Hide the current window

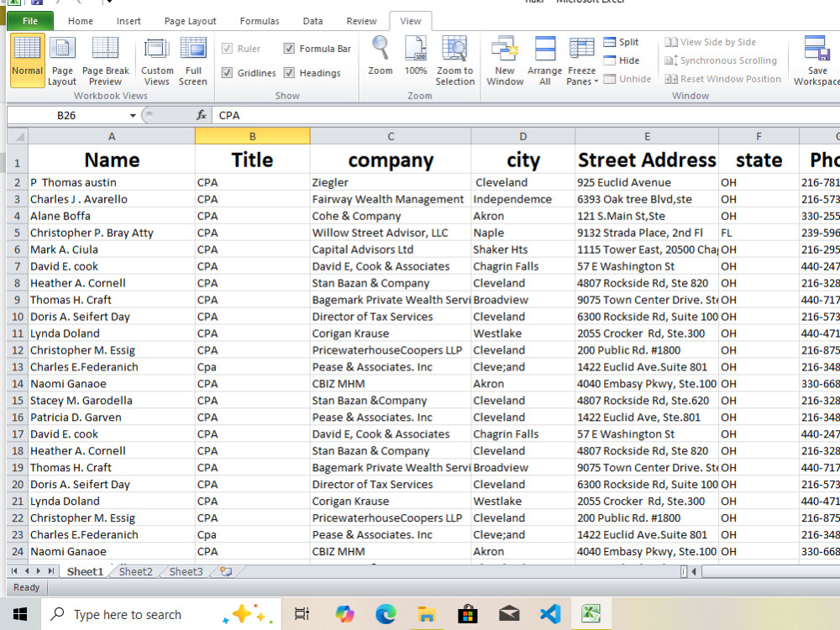(x=621, y=60)
